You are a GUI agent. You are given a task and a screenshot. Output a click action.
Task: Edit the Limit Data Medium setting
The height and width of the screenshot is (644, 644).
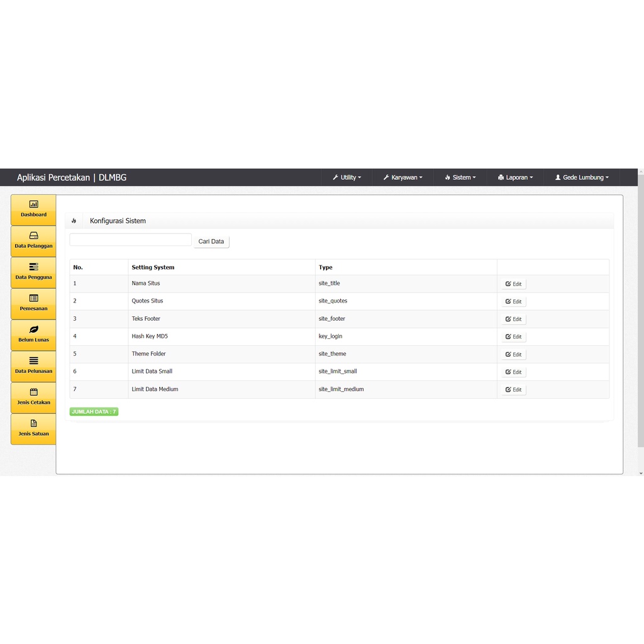[513, 390]
